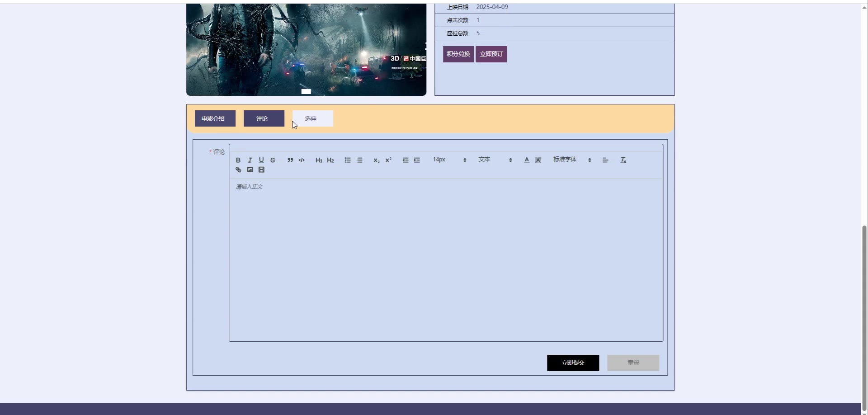Toggle bold formatting in the comment editor
The width and height of the screenshot is (868, 415).
238,160
